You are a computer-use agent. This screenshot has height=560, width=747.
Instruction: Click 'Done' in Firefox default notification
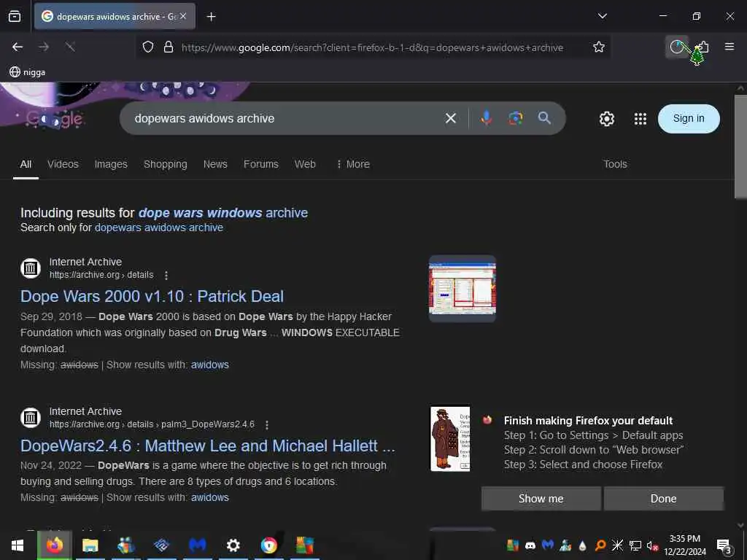click(x=663, y=499)
